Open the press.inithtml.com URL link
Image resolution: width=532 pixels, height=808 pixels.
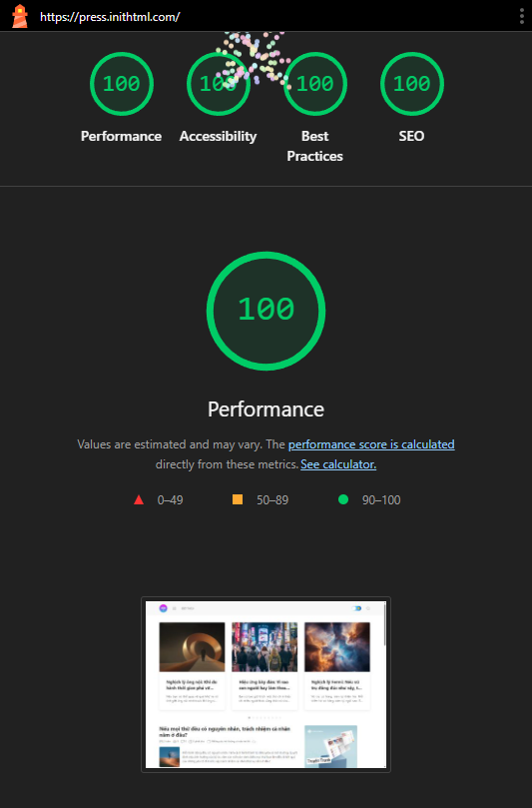point(110,17)
